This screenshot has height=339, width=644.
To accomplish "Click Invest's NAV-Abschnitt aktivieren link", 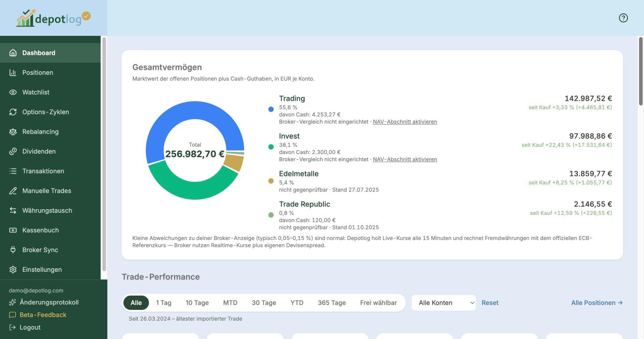I will (x=405, y=159).
